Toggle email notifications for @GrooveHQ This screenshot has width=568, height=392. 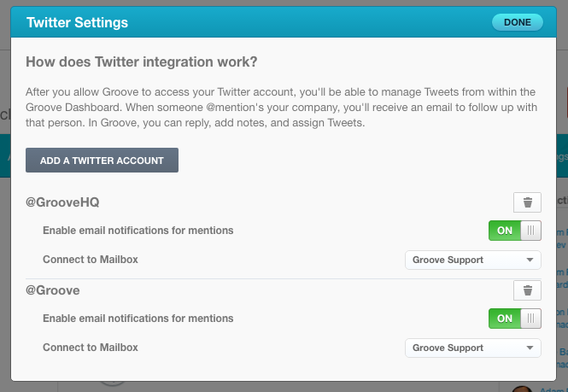[515, 231]
